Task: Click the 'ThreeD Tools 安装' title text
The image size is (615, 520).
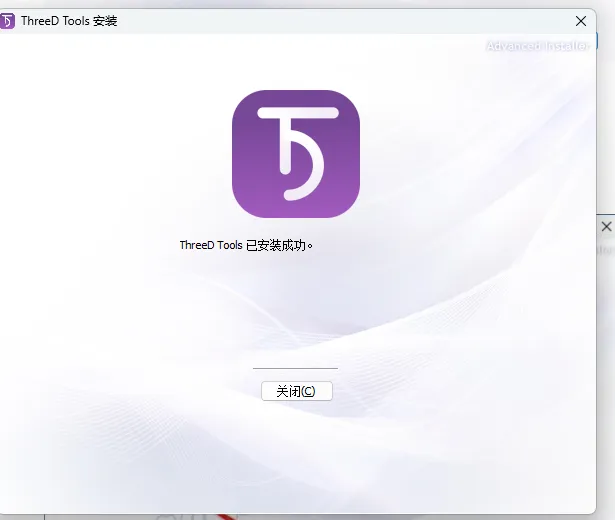Action: pos(69,21)
